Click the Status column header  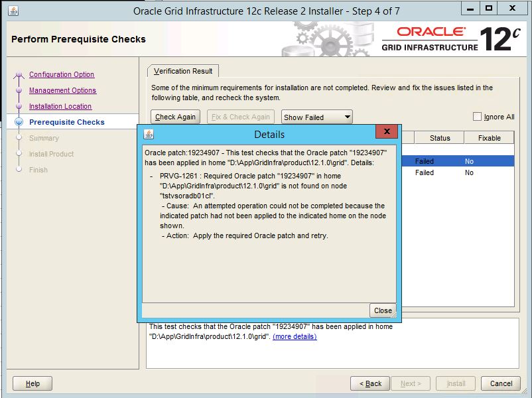click(439, 138)
